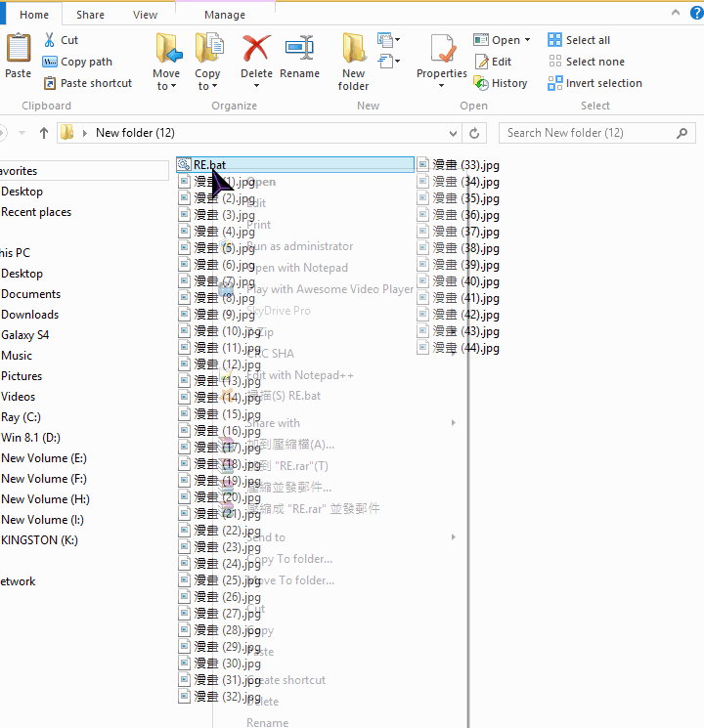
Task: Switch to the Share ribbon tab
Action: 90,15
